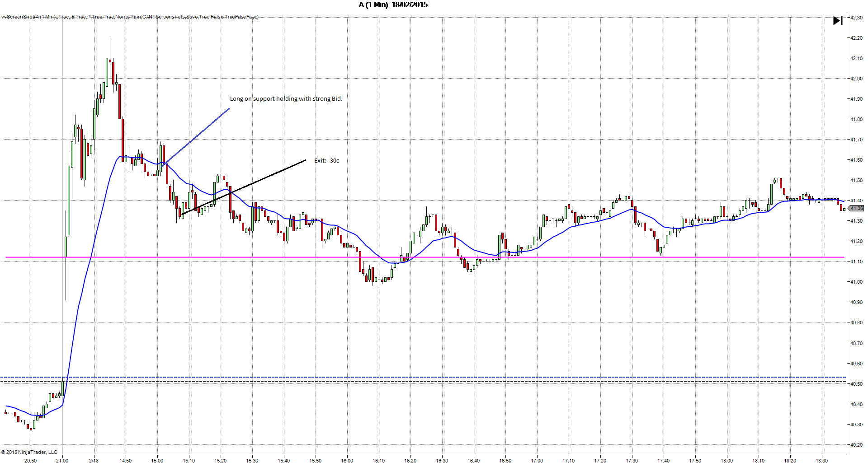Click the 42.00 price axis label
The width and height of the screenshot is (868, 467).
pos(856,79)
